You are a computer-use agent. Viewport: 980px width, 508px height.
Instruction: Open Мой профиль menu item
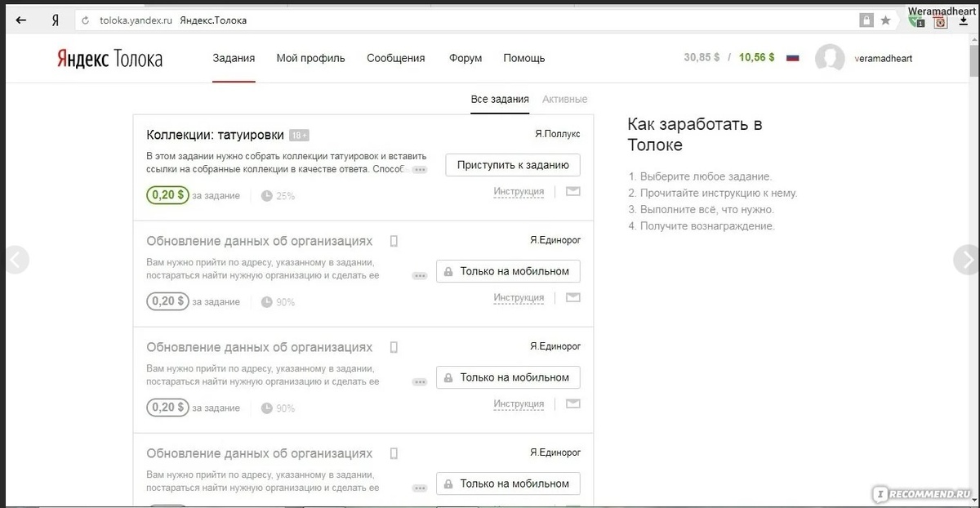311,58
